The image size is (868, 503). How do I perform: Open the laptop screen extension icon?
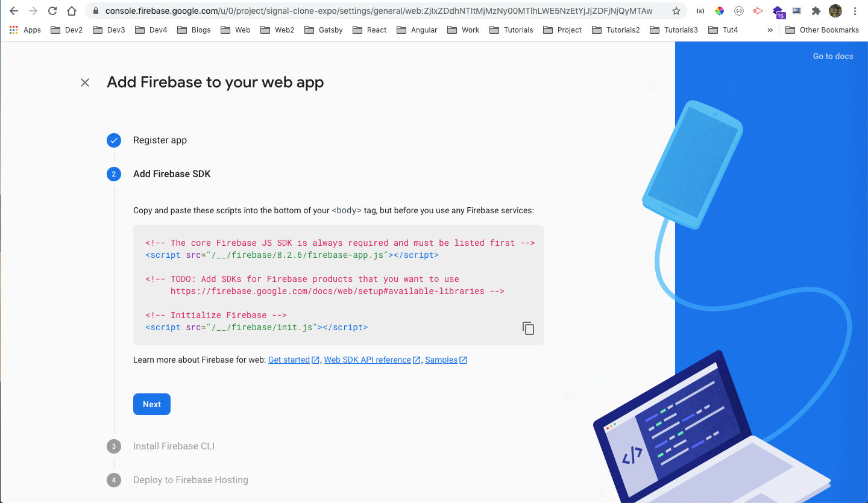(797, 11)
